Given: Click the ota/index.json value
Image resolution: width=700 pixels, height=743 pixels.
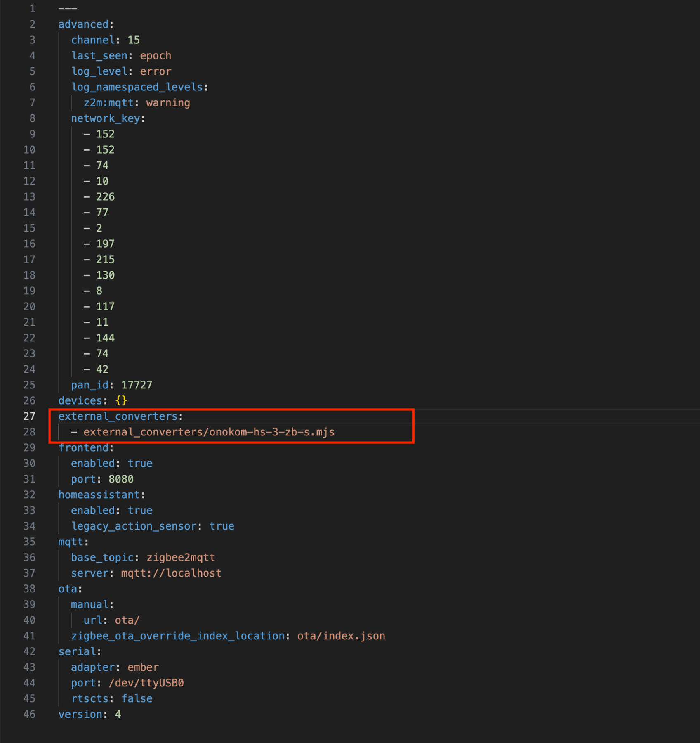Looking at the screenshot, I should [341, 636].
